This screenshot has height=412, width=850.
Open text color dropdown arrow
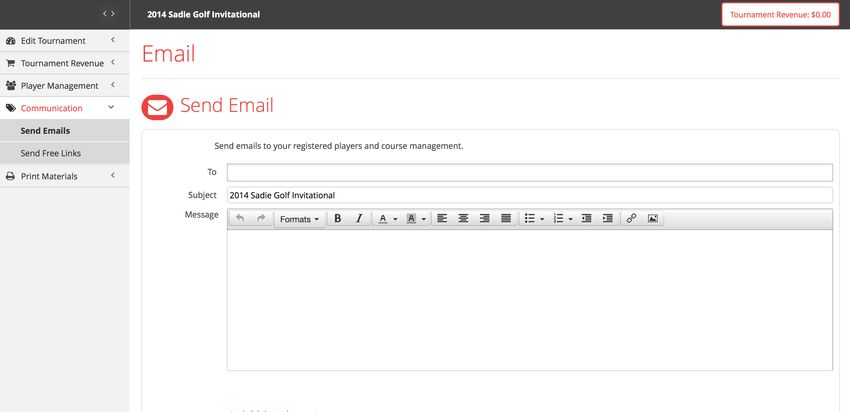tap(395, 219)
